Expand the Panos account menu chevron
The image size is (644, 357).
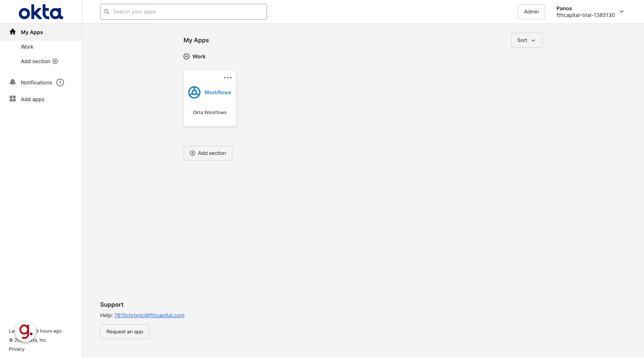tap(621, 12)
